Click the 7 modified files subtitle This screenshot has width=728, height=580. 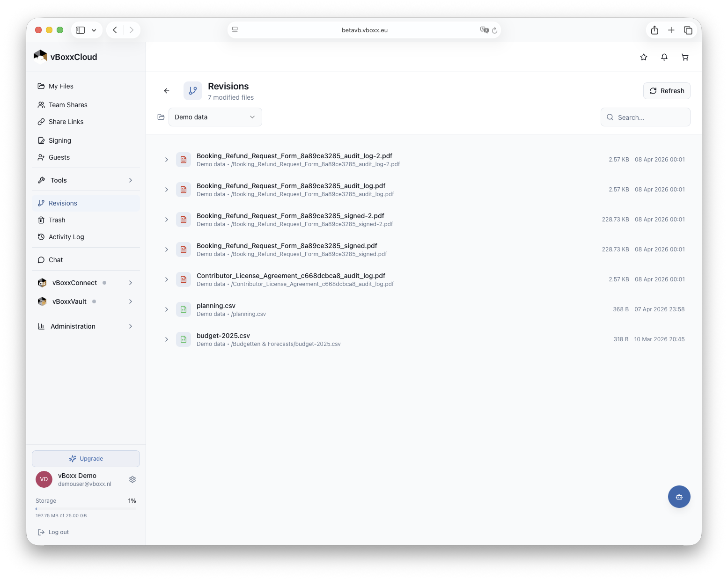[x=231, y=97]
